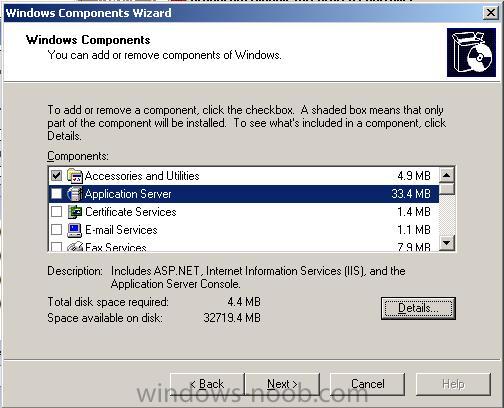Click the components list scroll down arrow
504x408 pixels.
[x=447, y=243]
